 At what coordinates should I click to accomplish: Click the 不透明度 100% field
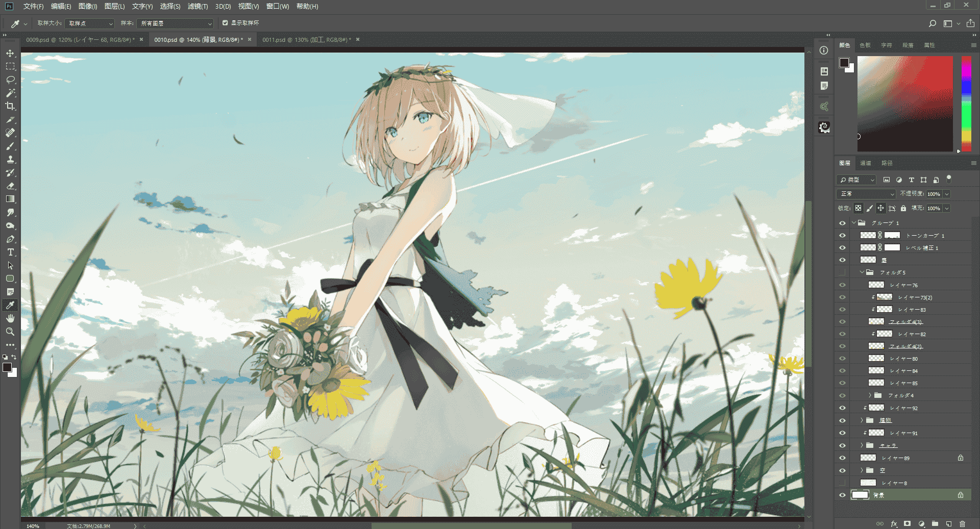(x=934, y=194)
